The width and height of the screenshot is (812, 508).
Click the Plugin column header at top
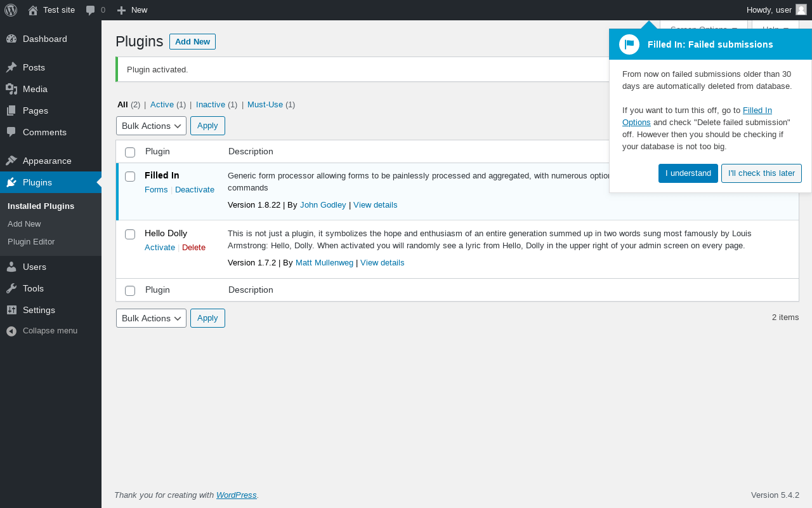click(157, 151)
